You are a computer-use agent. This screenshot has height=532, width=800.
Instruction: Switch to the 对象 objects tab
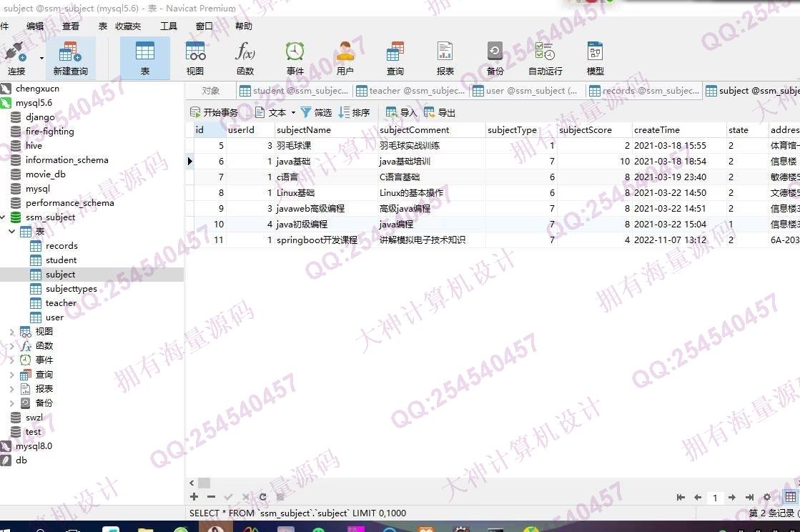tap(210, 91)
